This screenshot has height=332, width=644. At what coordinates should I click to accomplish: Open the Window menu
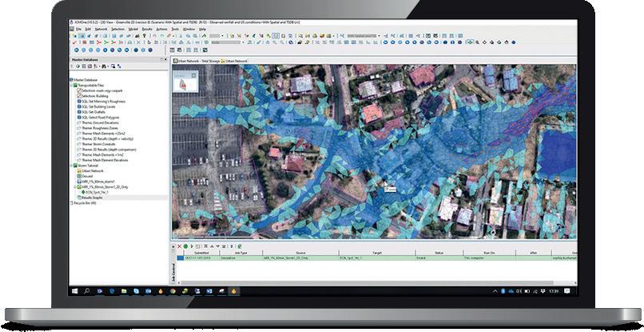[x=189, y=30]
